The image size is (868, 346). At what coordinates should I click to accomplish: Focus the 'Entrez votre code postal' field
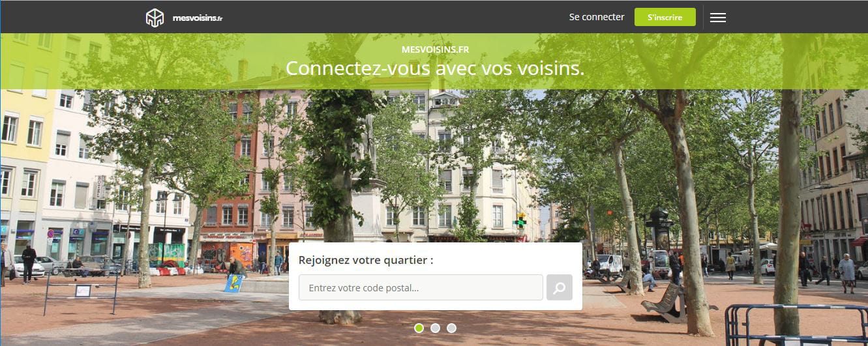pos(421,287)
